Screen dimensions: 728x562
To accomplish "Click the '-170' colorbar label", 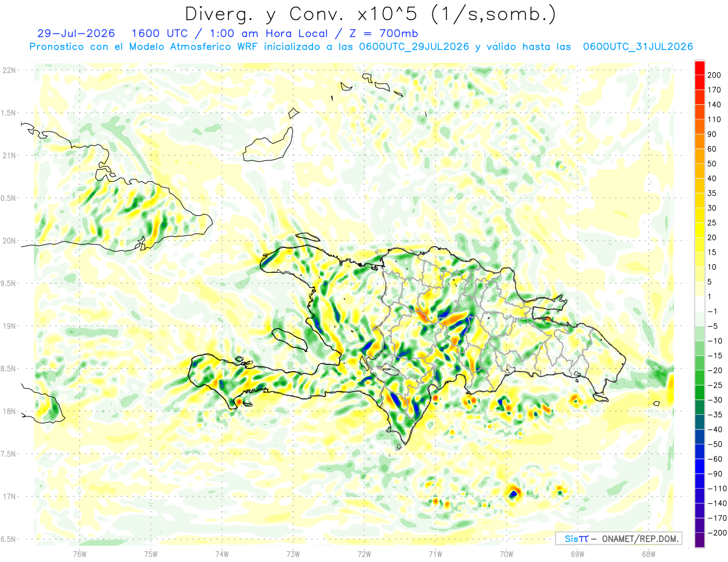I will pos(716,518).
